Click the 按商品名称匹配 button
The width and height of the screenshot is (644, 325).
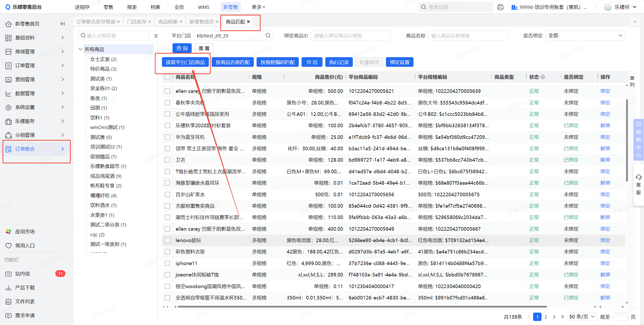pos(232,62)
